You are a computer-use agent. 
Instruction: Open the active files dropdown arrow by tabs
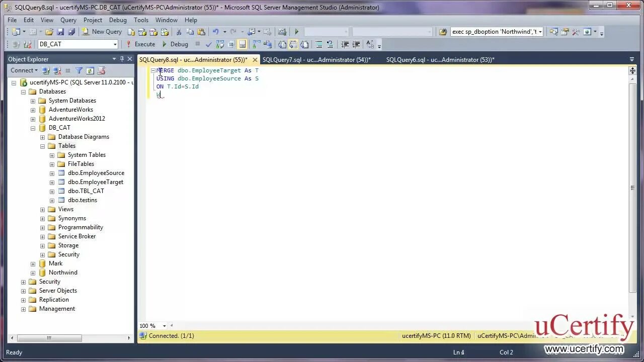[x=632, y=59]
